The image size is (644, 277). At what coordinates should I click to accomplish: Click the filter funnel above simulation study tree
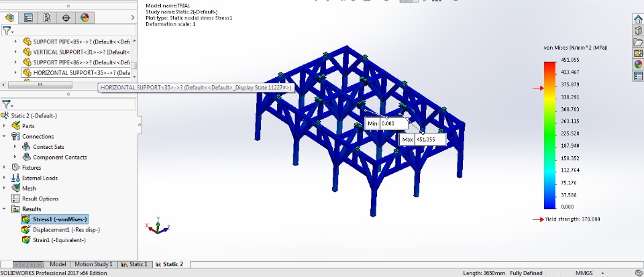click(x=7, y=104)
